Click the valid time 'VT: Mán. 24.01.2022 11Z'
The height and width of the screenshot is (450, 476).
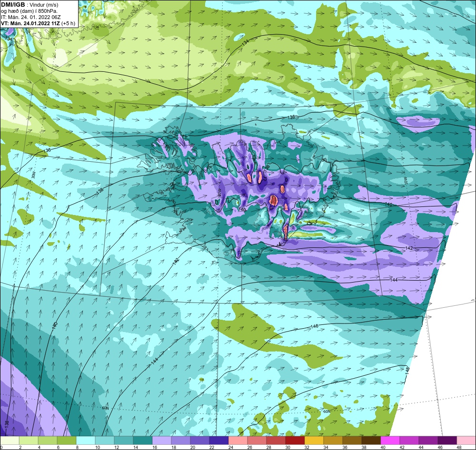pyautogui.click(x=30, y=23)
